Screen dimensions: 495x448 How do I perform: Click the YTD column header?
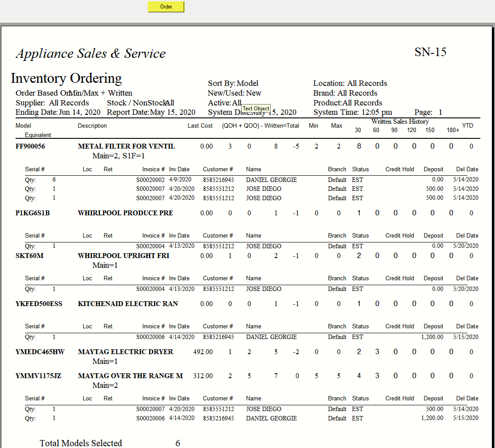coord(467,125)
